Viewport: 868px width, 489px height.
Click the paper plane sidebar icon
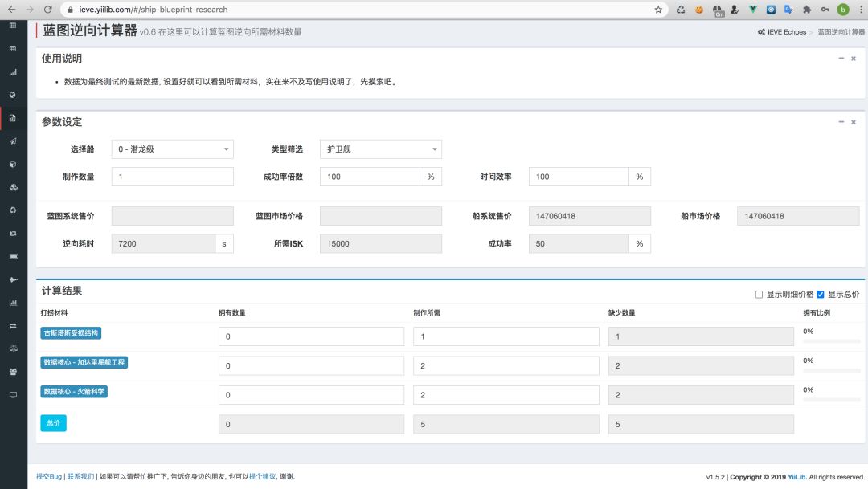13,141
